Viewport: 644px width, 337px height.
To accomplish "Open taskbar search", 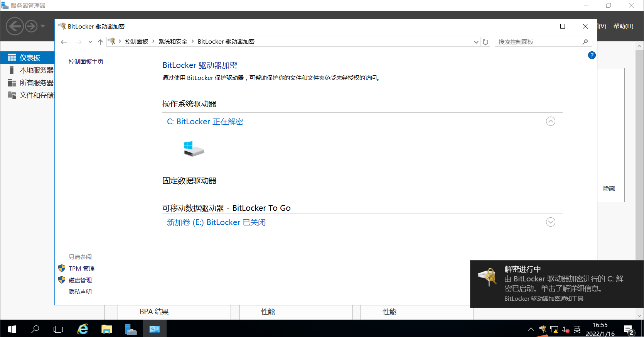I will pyautogui.click(x=35, y=329).
